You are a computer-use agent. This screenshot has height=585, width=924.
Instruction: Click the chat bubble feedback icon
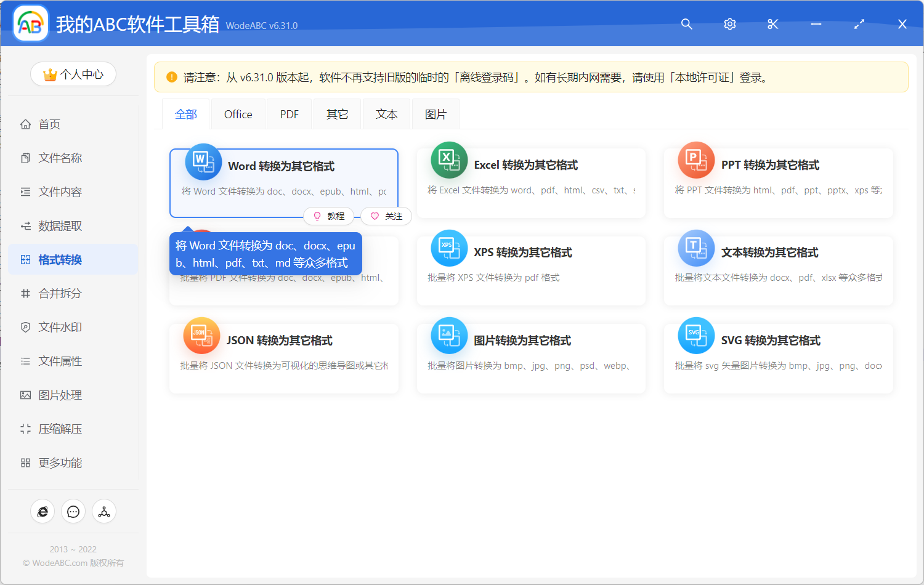coord(73,511)
